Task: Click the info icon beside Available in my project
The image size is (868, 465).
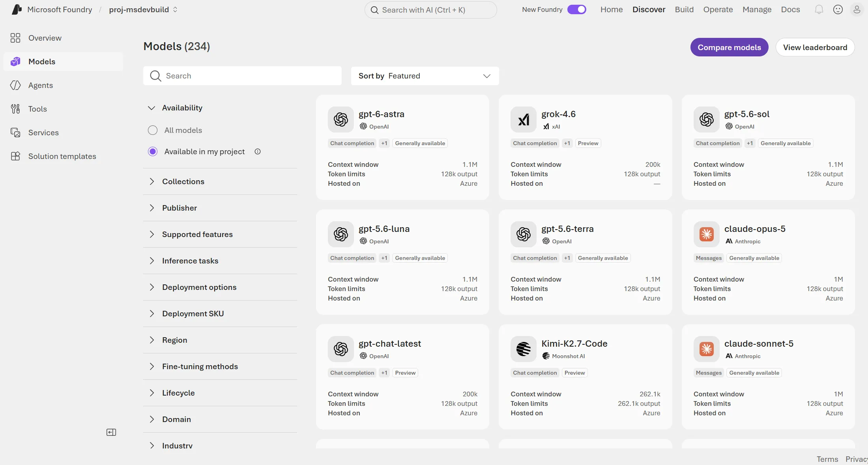Action: click(258, 151)
